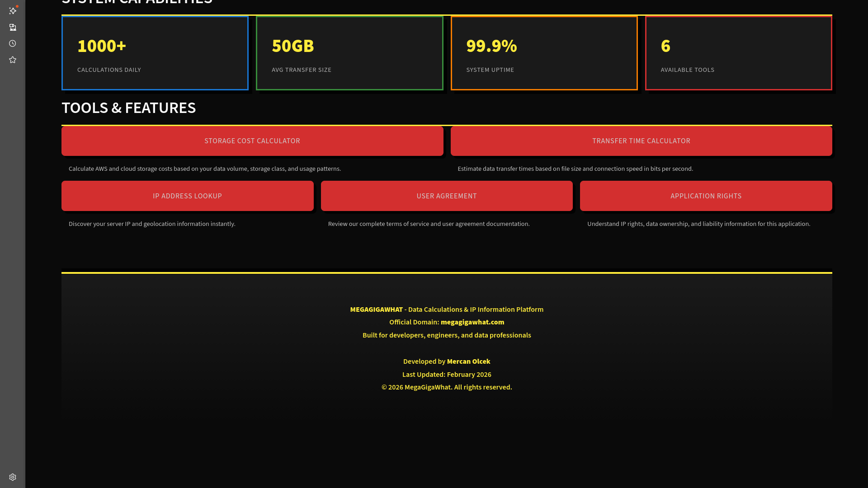The image size is (868, 488).
Task: Open the Transfer Time Calculator
Action: pos(641,141)
